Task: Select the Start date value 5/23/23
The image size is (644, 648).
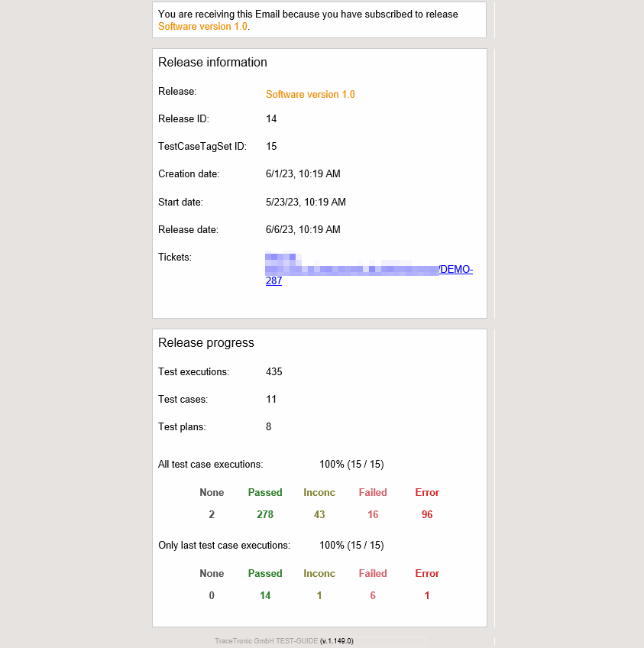Action: (306, 202)
